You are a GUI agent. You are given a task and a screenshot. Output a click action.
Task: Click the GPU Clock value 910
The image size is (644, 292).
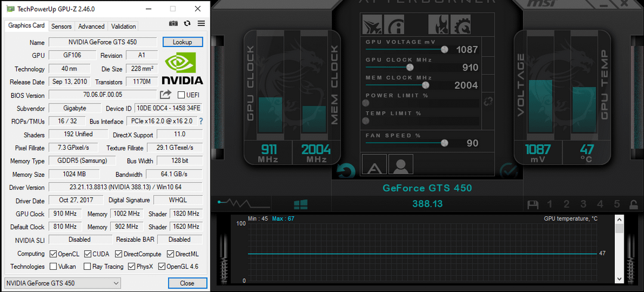pyautogui.click(x=470, y=68)
